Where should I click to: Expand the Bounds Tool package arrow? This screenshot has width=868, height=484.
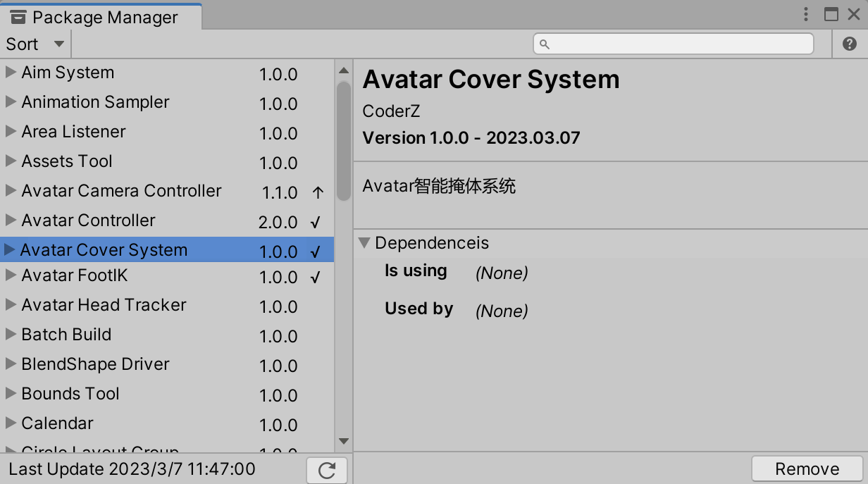click(11, 393)
